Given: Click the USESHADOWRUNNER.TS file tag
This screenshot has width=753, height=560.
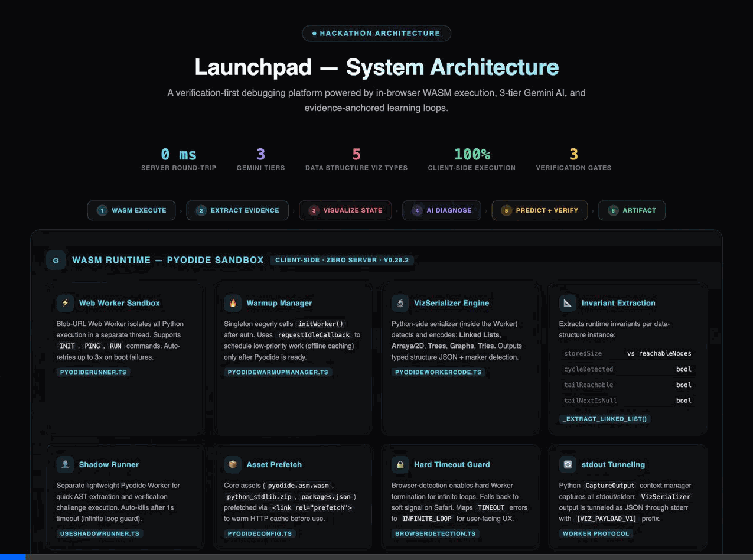Looking at the screenshot, I should click(x=99, y=533).
